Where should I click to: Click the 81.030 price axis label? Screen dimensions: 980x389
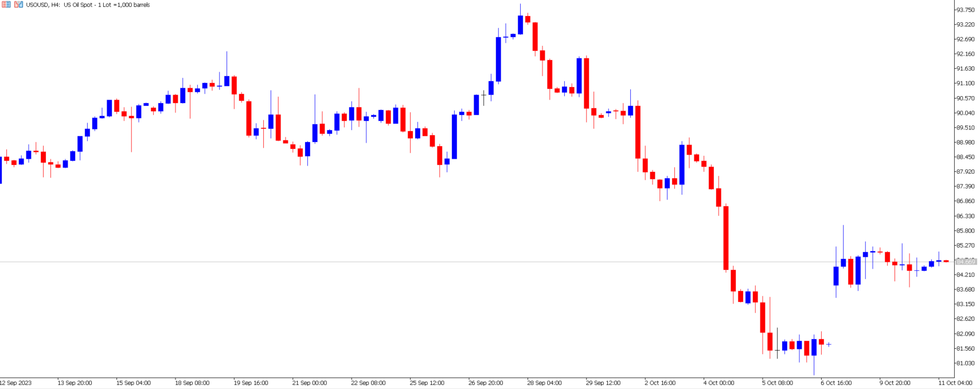(965, 363)
